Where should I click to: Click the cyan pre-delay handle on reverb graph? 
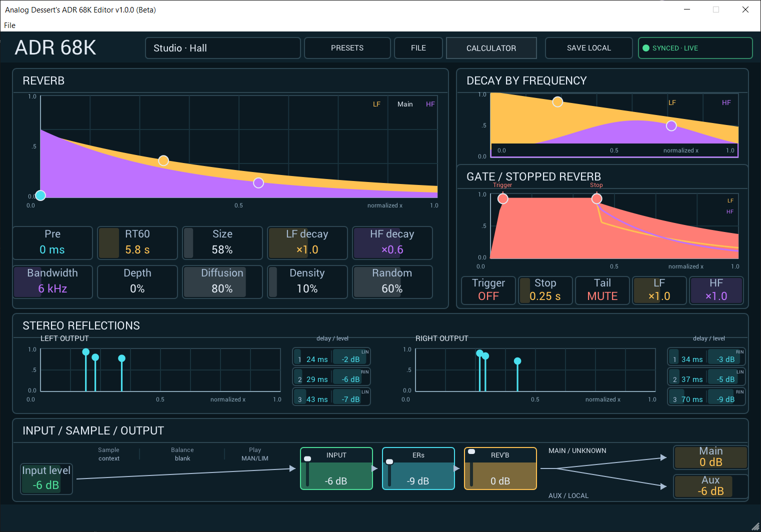click(x=40, y=195)
